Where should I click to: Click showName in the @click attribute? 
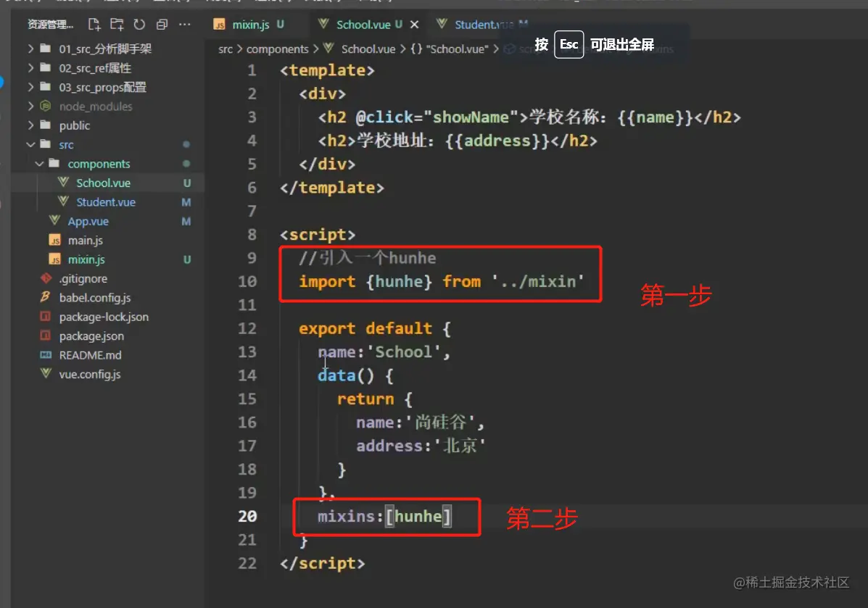click(471, 117)
